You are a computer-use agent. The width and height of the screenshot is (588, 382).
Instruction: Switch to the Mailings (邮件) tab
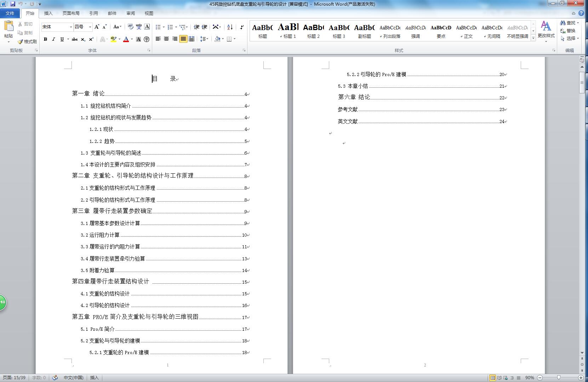(x=112, y=13)
